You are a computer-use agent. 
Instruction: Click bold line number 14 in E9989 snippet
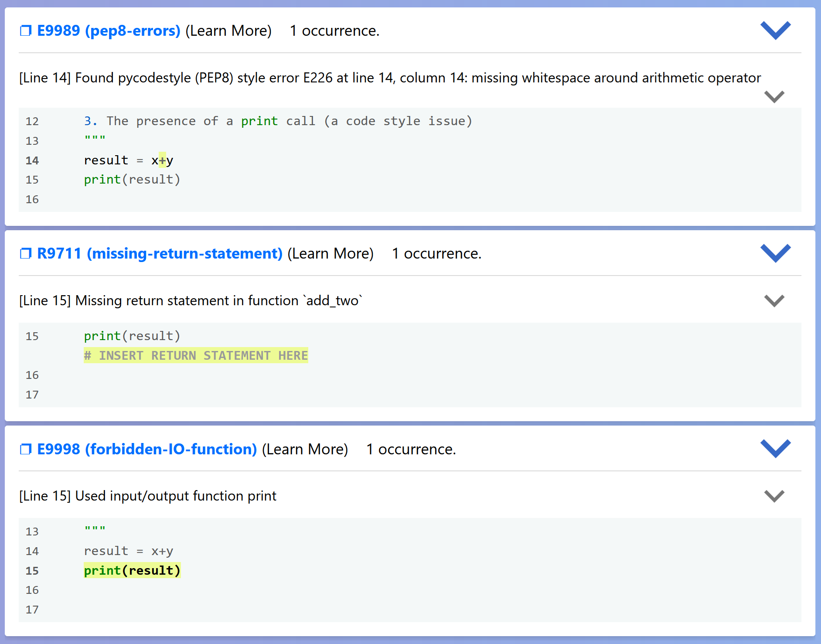point(32,160)
